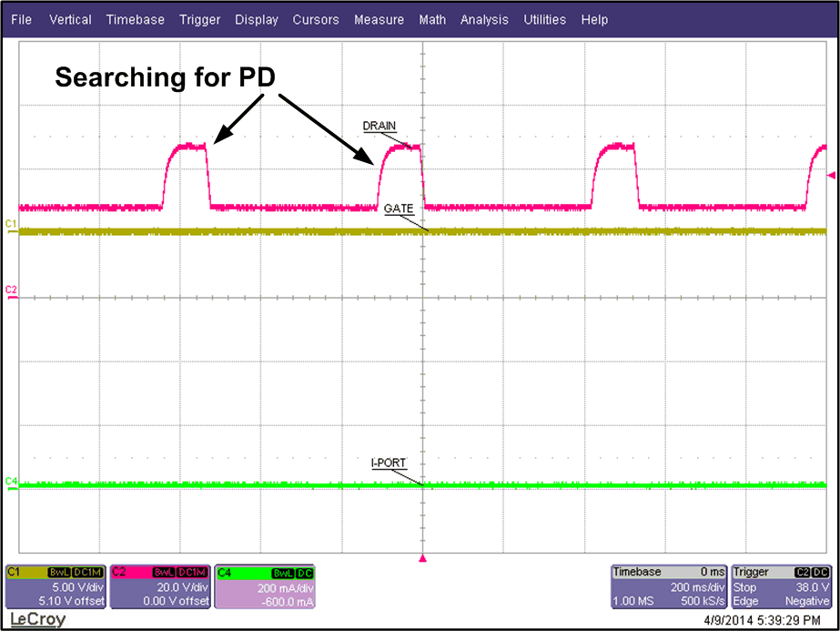Click the LeCroy logo at bottom left

point(36,618)
